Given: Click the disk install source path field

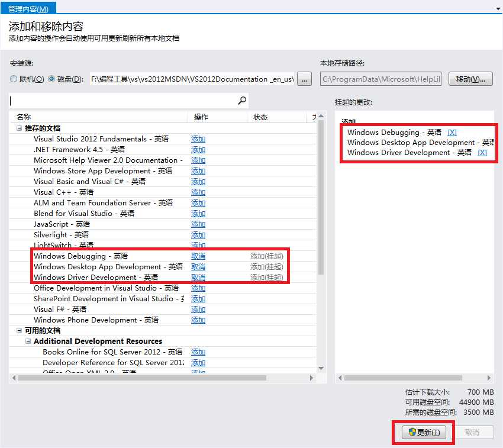Looking at the screenshot, I should click(x=192, y=79).
